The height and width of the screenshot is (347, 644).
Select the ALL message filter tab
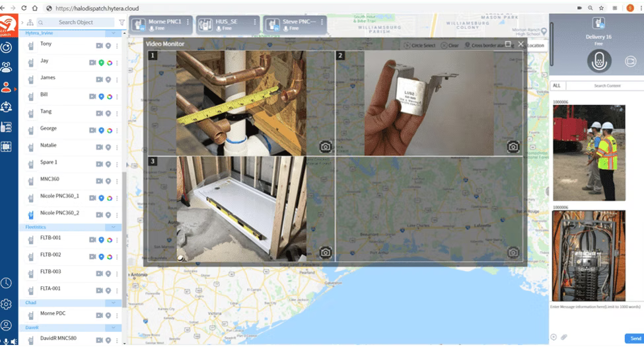tap(557, 85)
